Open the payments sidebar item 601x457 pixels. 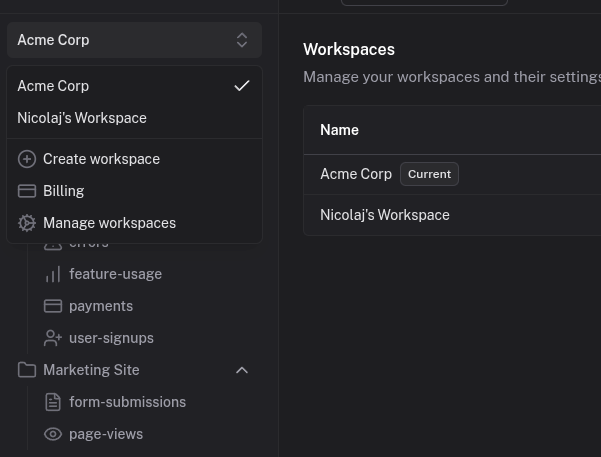tap(134, 306)
